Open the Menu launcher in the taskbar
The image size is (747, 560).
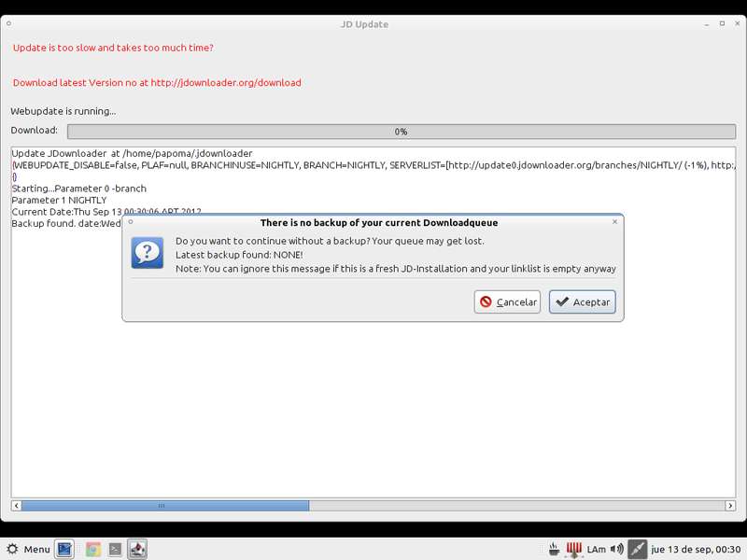[28, 549]
